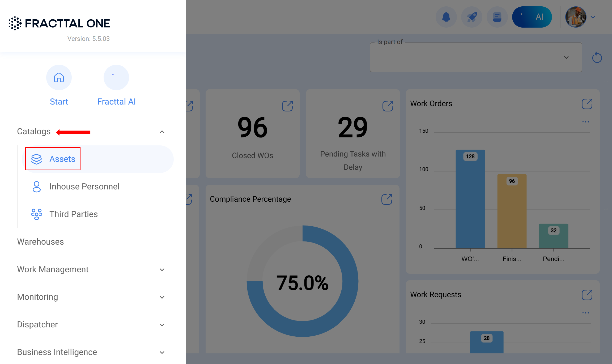Open Compliance Percentage external link icon
The width and height of the screenshot is (612, 364).
pyautogui.click(x=387, y=200)
